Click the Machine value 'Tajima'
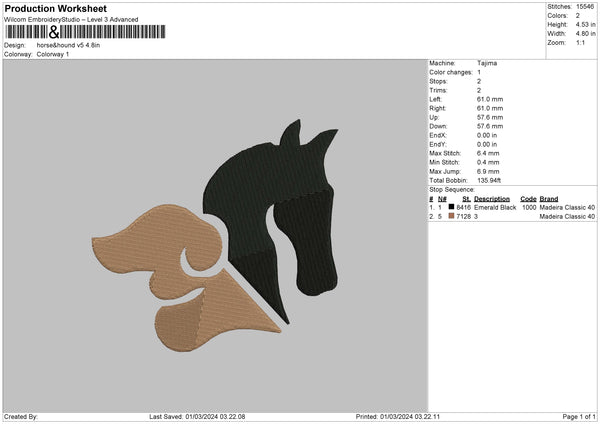This screenshot has height=424, width=600. coord(487,63)
